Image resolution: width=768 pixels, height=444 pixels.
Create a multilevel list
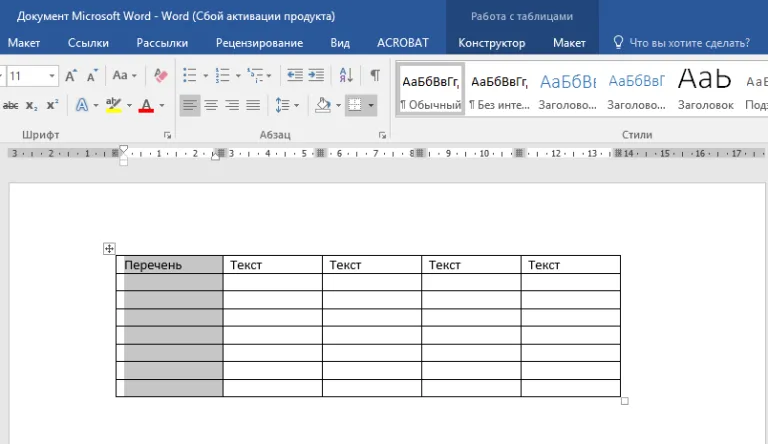point(255,75)
